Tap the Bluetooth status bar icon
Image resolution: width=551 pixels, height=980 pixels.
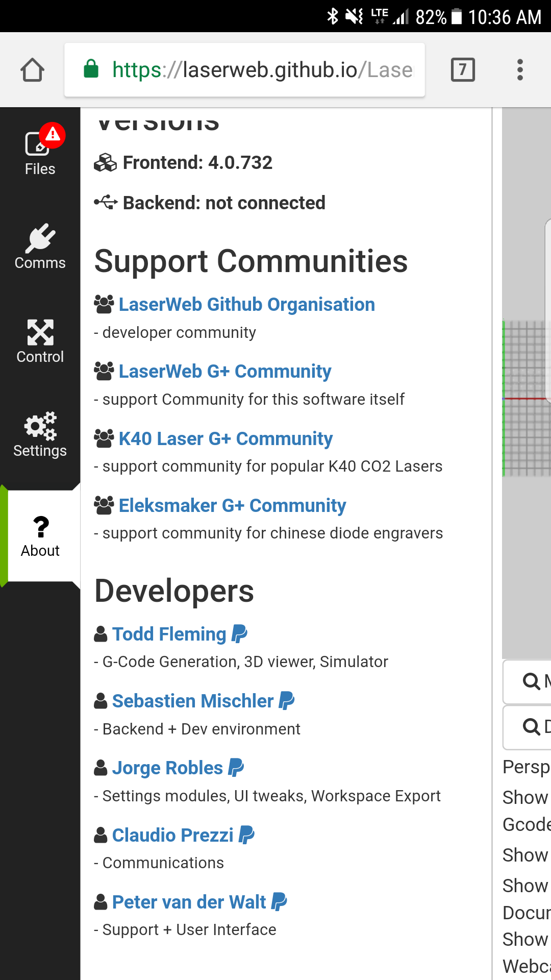(x=333, y=16)
